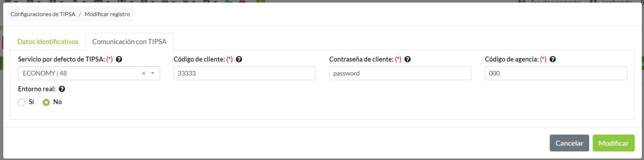
Task: Click into the Contraseña de cliente field
Action: (400, 73)
